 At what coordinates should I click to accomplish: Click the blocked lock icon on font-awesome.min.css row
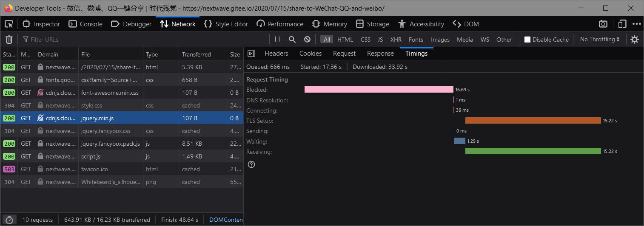(40, 93)
